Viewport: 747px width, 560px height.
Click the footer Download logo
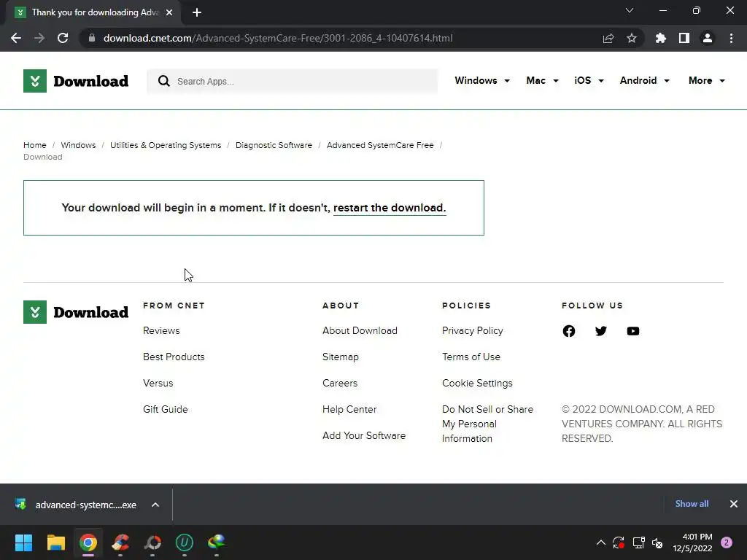tap(76, 312)
